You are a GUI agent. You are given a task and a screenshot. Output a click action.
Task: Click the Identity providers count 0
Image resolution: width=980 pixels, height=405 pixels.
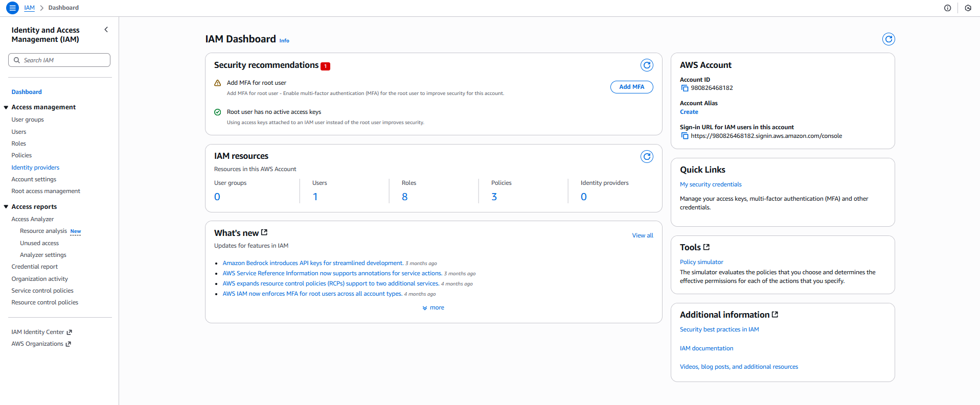[x=584, y=197]
